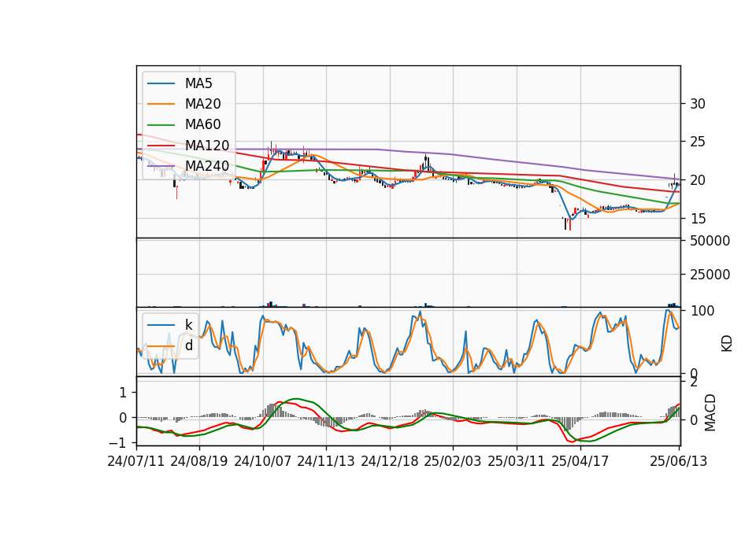This screenshot has width=756, height=543.
Task: Click the orange MA20 legend line sample
Action: click(161, 104)
